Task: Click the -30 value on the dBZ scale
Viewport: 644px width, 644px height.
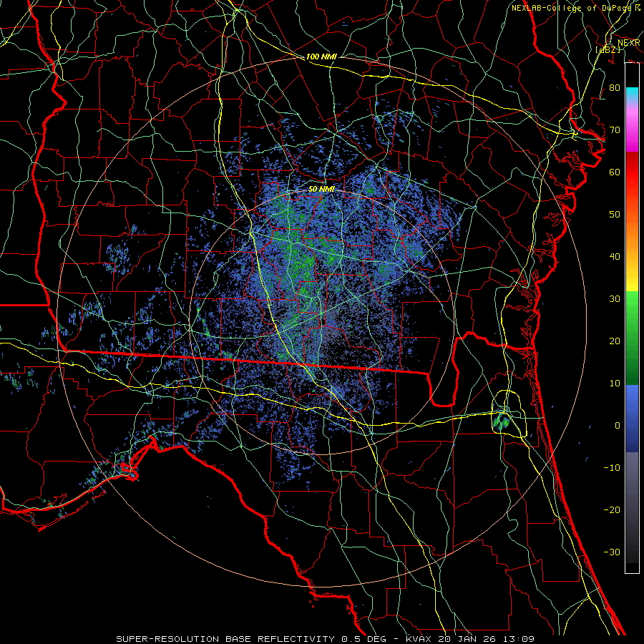Action: [612, 552]
